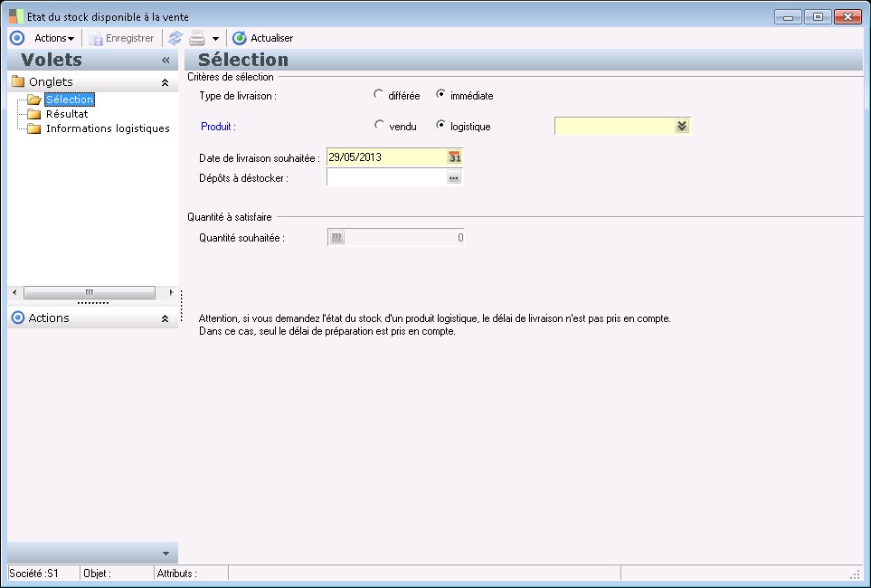This screenshot has width=871, height=588.
Task: Select logistique product radio
Action: [x=440, y=125]
